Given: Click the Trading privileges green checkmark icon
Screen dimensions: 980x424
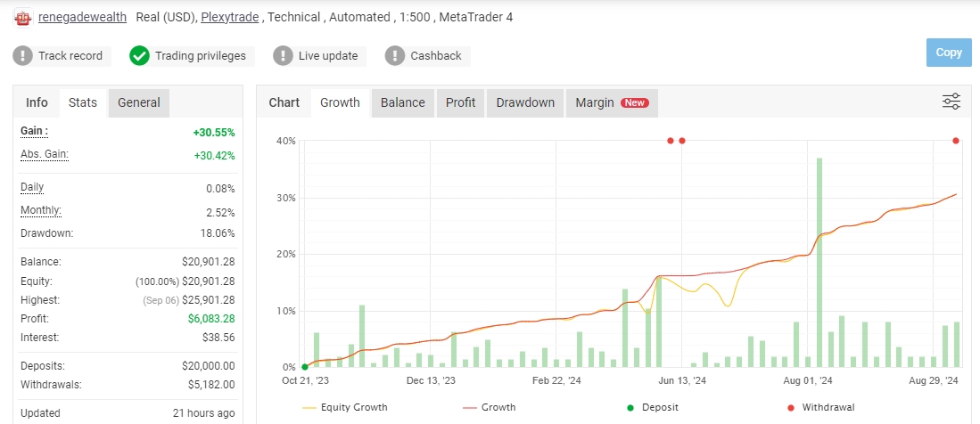Looking at the screenshot, I should (x=139, y=55).
